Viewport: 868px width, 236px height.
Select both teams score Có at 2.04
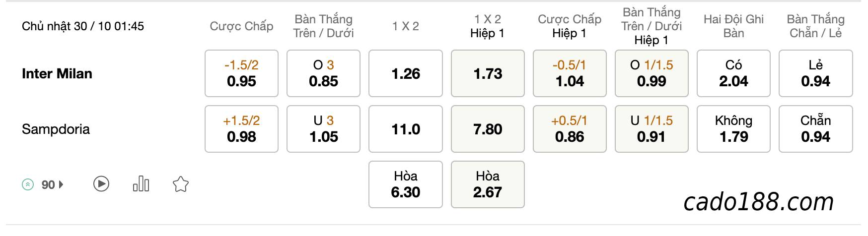(733, 73)
